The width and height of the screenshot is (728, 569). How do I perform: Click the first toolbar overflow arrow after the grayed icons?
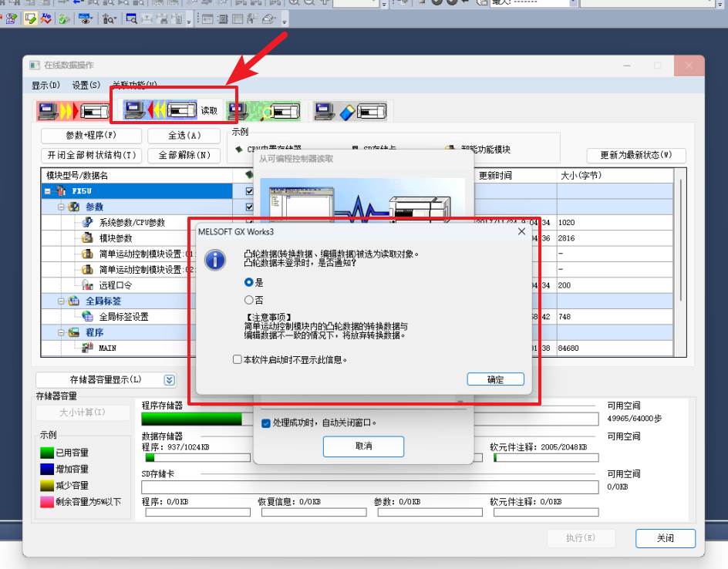(x=188, y=22)
